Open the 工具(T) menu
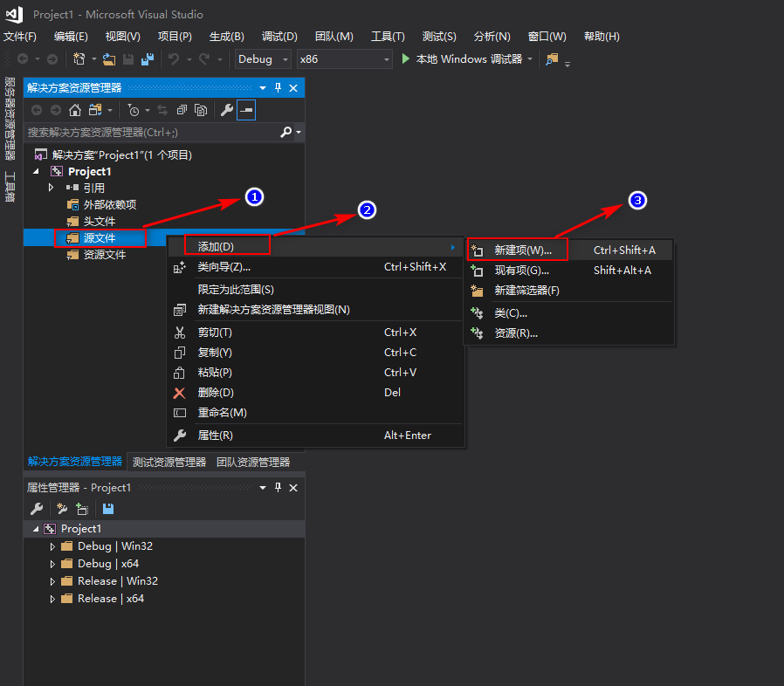 pyautogui.click(x=388, y=37)
